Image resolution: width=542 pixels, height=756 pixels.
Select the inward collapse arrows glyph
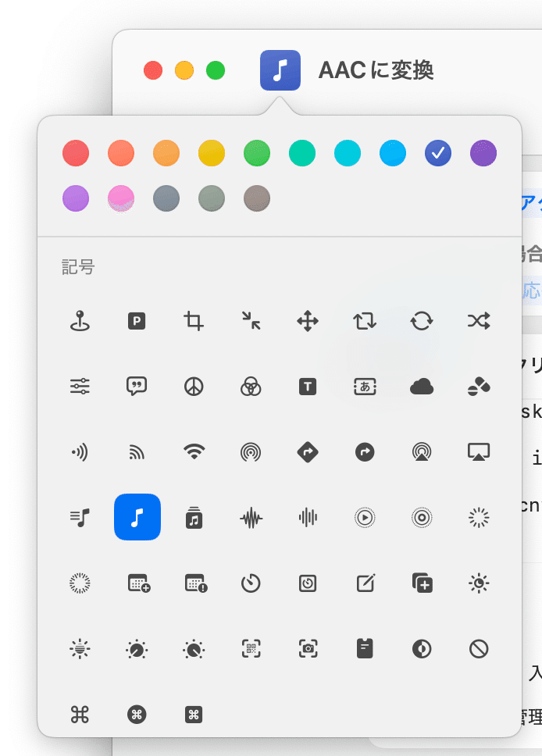[x=251, y=321]
